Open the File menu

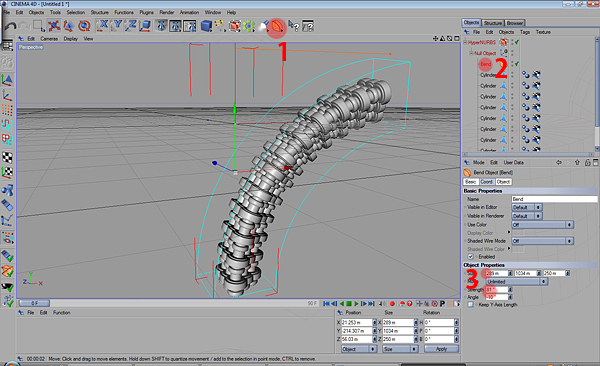tap(7, 12)
